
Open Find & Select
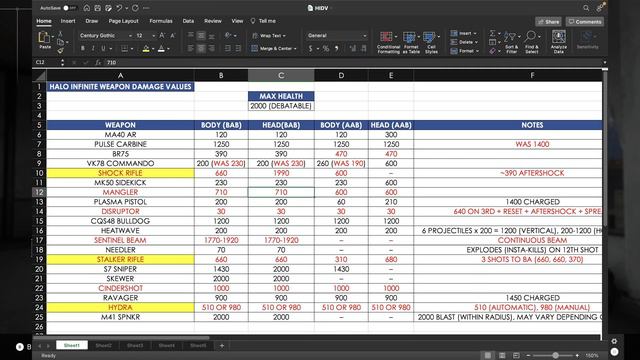(531, 42)
